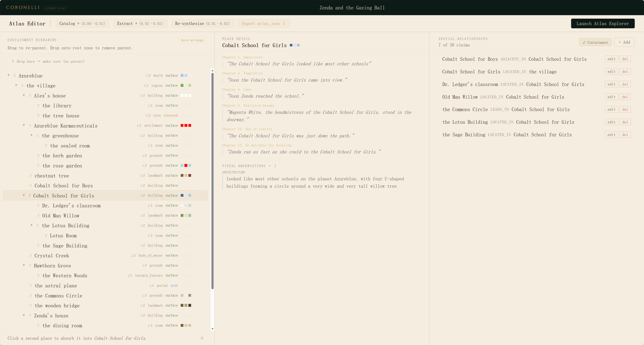Viewport: 644px width, 345px height.
Task: Click color swatches on the wooden bridge row
Action: click(186, 305)
